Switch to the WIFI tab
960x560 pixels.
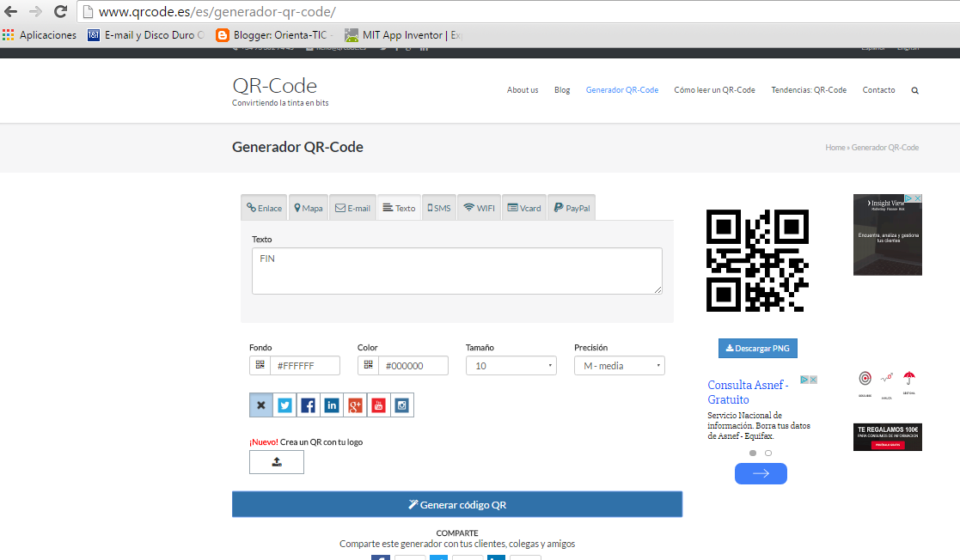480,208
